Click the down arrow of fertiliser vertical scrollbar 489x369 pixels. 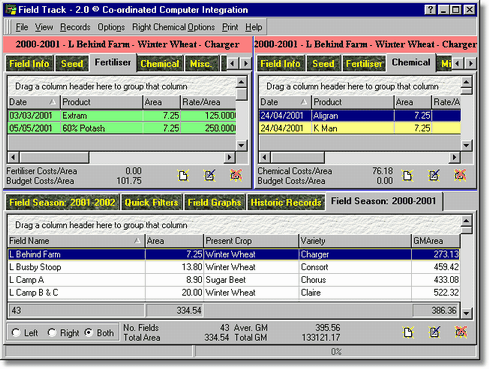click(x=241, y=145)
